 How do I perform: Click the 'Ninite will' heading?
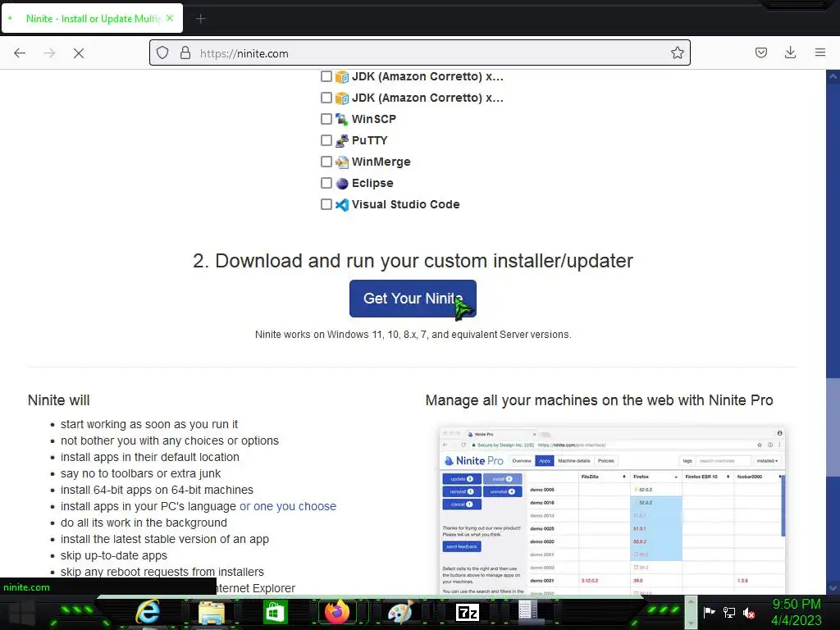tap(59, 400)
